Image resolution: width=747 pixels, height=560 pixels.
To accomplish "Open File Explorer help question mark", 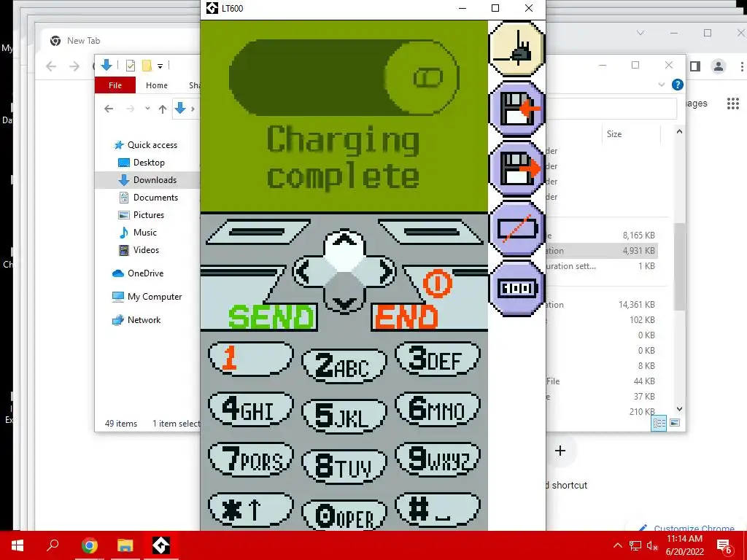I will point(677,85).
